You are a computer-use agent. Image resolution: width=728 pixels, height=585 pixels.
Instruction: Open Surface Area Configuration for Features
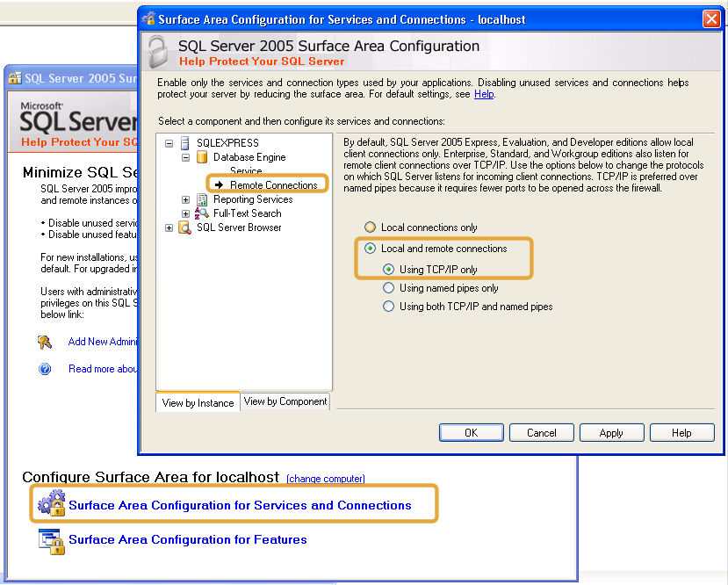(187, 540)
